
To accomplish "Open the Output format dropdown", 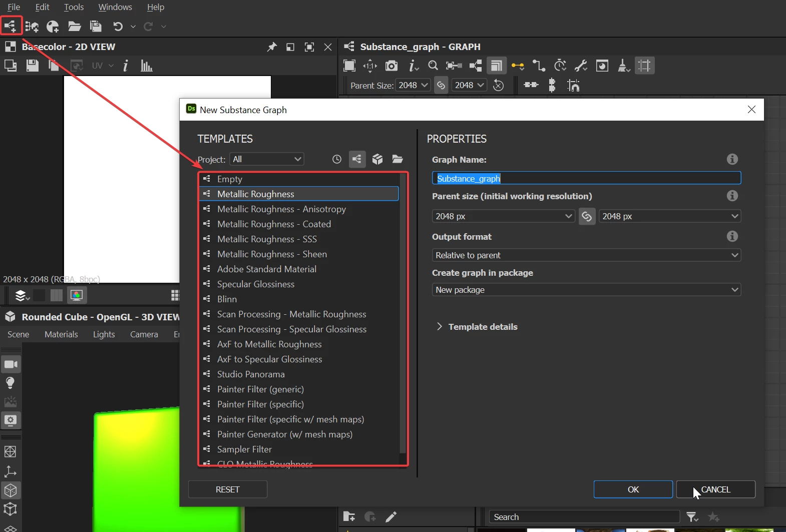I will click(586, 255).
